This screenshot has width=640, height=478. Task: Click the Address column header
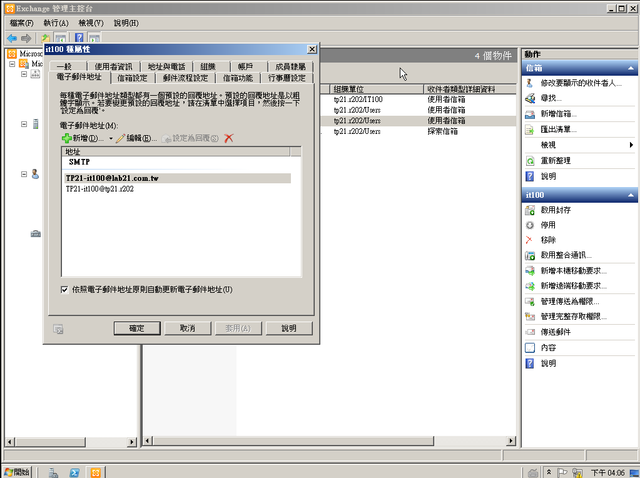[x=176, y=152]
